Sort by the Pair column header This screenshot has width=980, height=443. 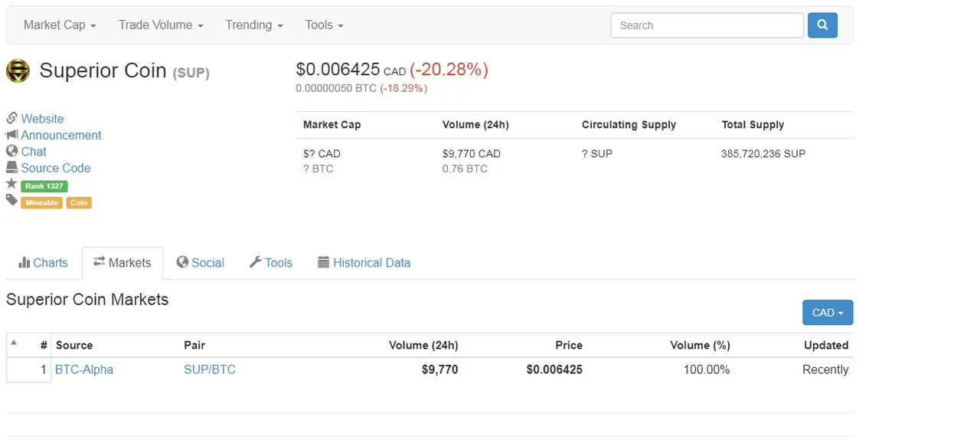pos(194,346)
